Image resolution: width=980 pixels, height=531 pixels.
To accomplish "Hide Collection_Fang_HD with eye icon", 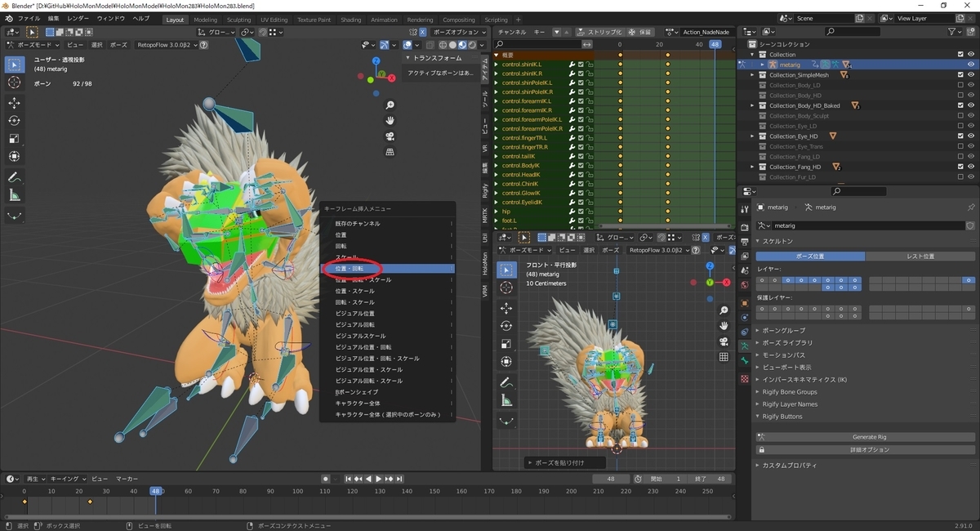I will coord(971,167).
